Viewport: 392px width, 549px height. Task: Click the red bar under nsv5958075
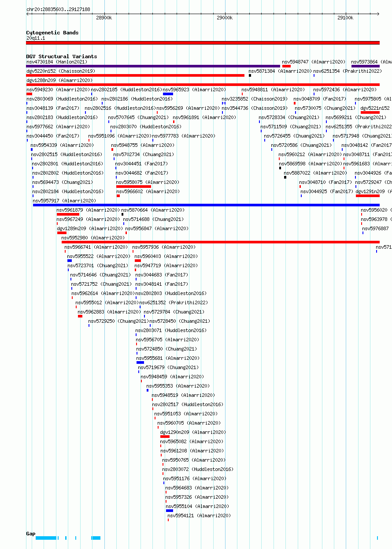tap(133, 187)
